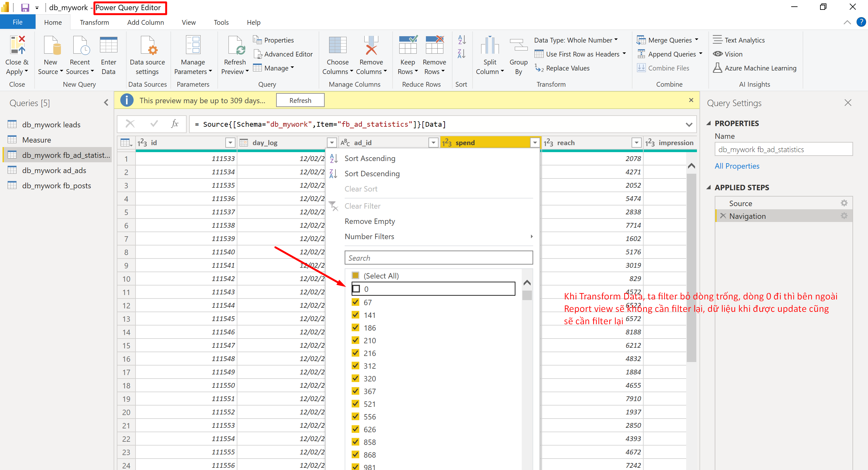Screen dimensions: 868x470
Task: Uncheck the 186 value checkbox
Action: 355,327
